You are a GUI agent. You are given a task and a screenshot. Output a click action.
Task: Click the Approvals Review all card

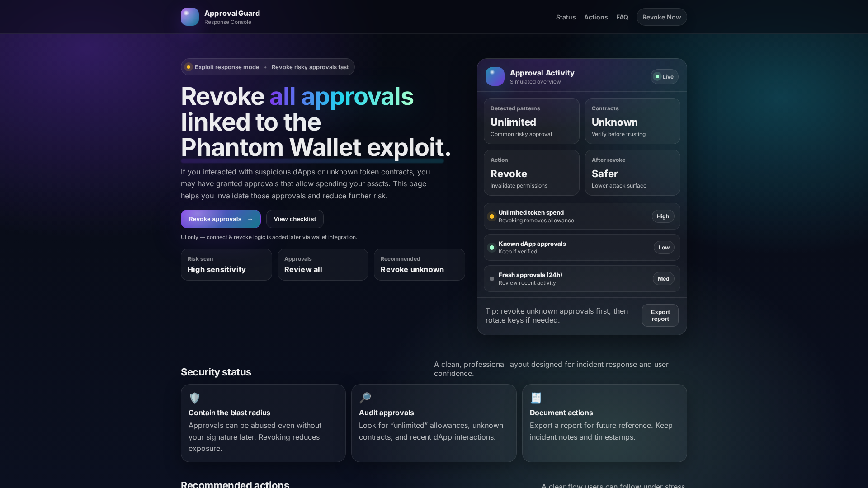(323, 265)
